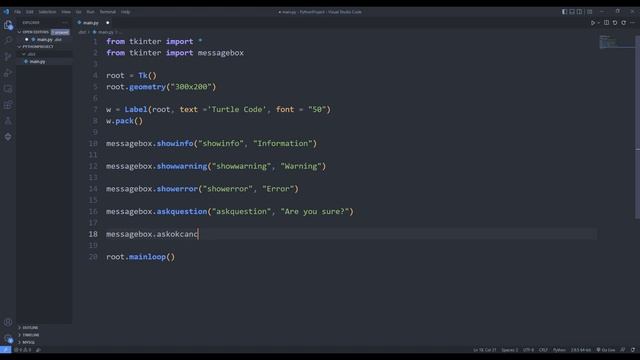This screenshot has width=640, height=360.
Task: Click the mainloop call on line 20
Action: click(x=147, y=257)
